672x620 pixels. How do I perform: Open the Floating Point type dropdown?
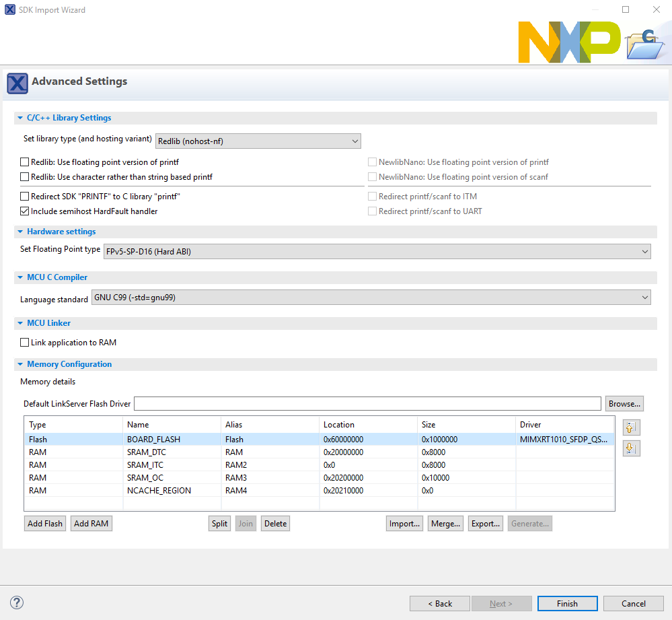pyautogui.click(x=377, y=252)
